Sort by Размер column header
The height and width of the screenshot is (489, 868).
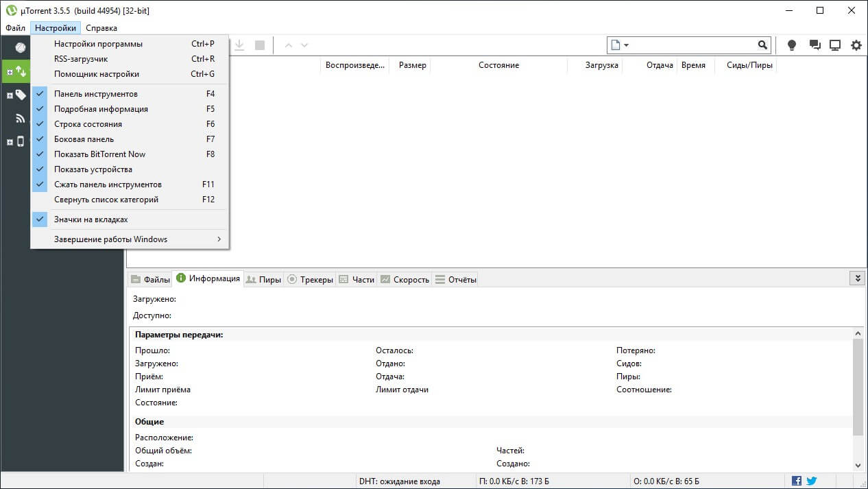[409, 65]
